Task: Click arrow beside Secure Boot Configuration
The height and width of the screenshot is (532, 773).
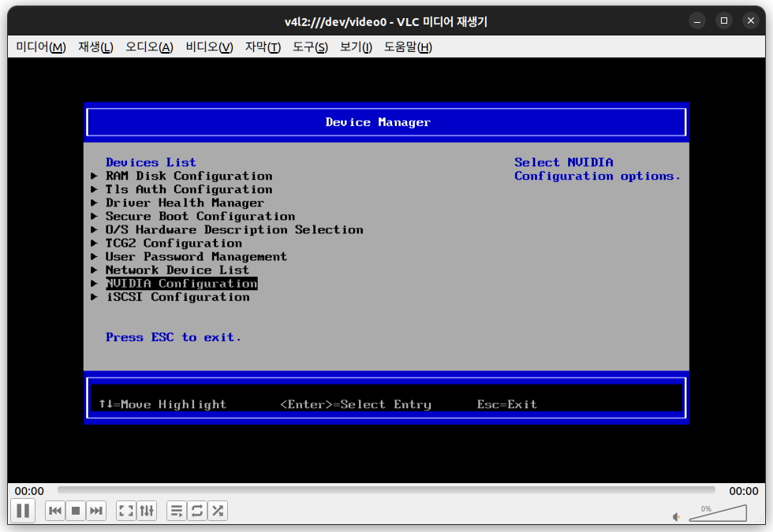Action: point(94,216)
